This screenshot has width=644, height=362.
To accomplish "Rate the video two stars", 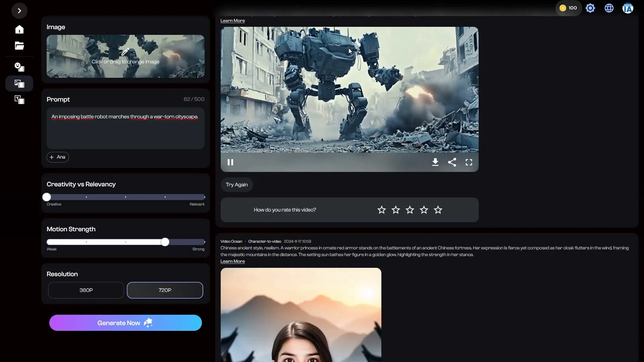I will coord(396,210).
